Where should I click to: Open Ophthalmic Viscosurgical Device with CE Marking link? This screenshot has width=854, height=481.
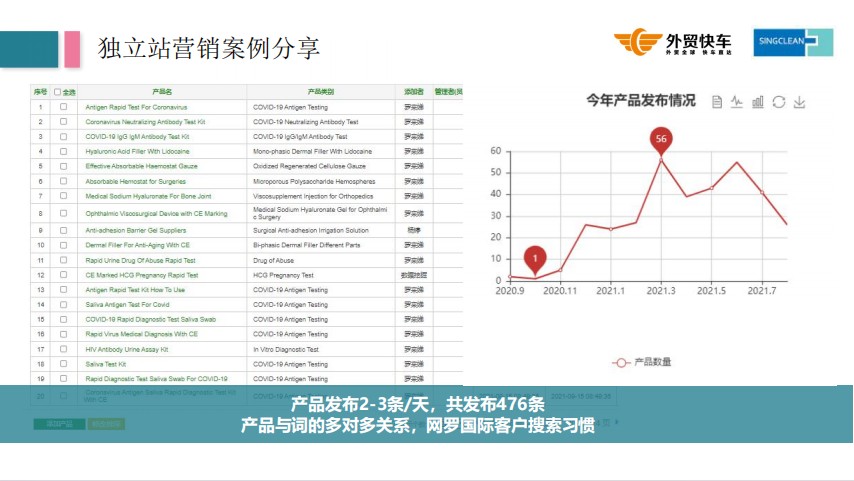coord(156,214)
